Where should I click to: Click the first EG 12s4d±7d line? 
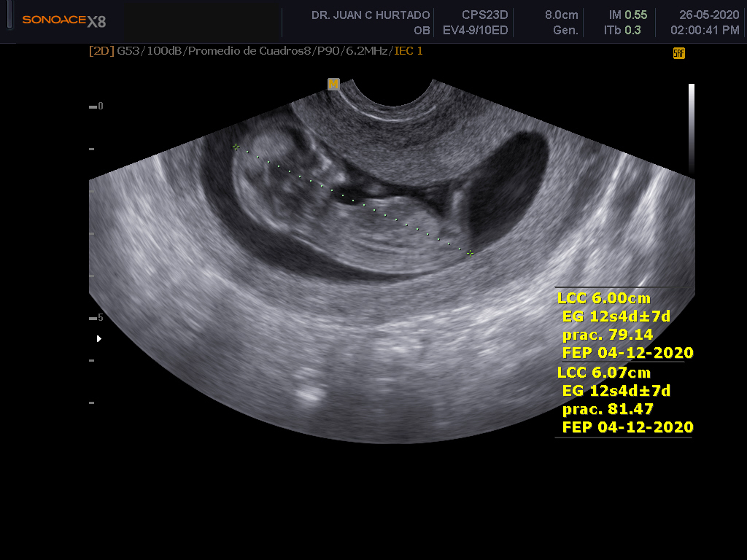616,316
